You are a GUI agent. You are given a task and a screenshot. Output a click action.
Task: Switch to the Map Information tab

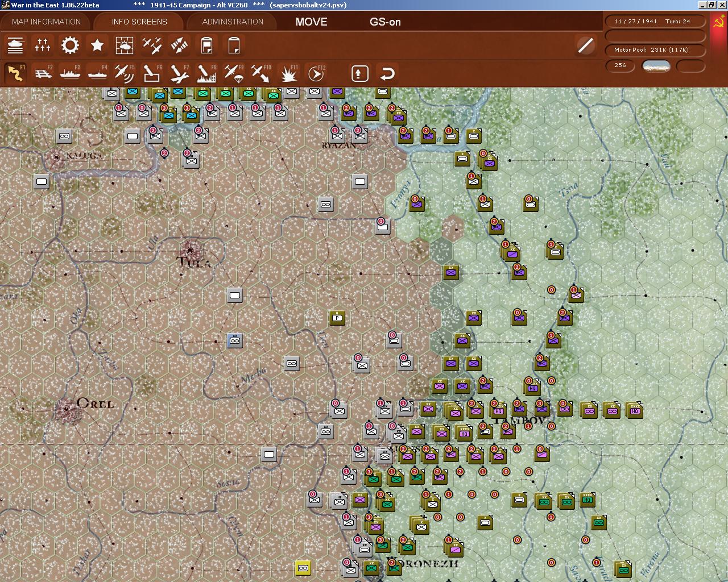(x=46, y=22)
